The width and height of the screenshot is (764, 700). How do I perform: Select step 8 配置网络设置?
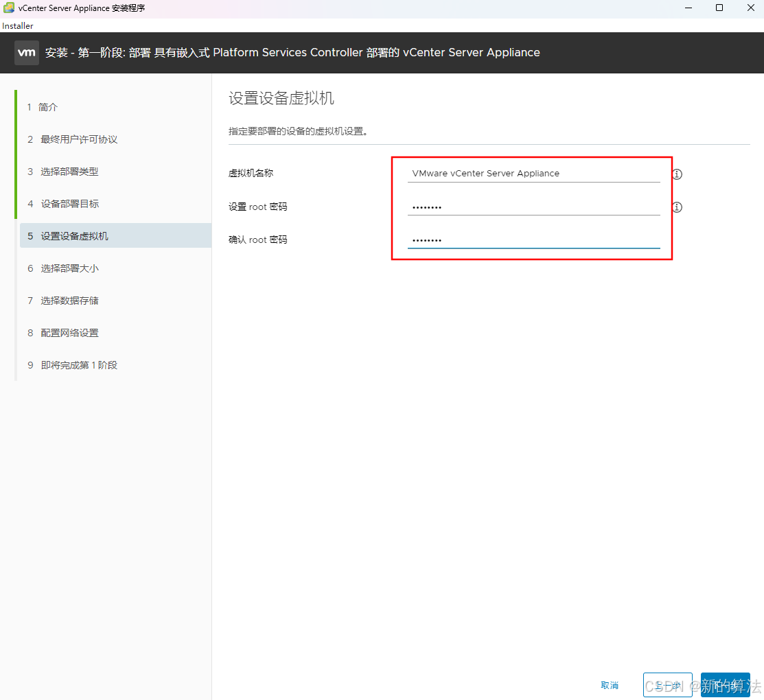[x=63, y=333]
